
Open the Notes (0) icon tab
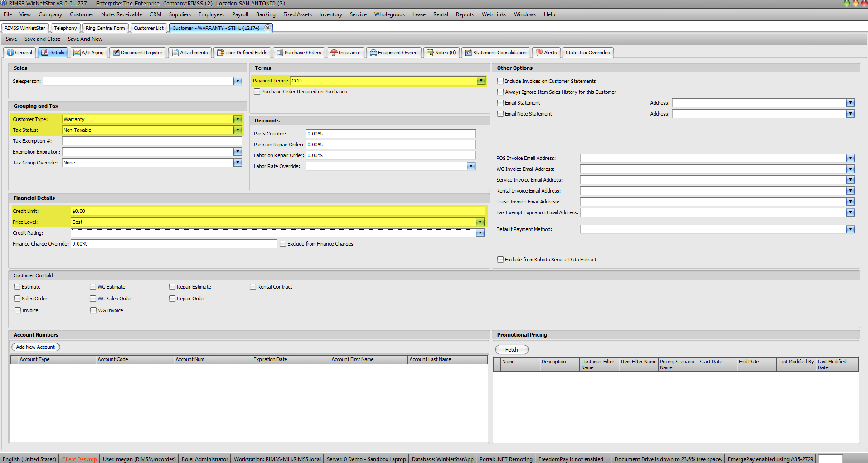431,53
